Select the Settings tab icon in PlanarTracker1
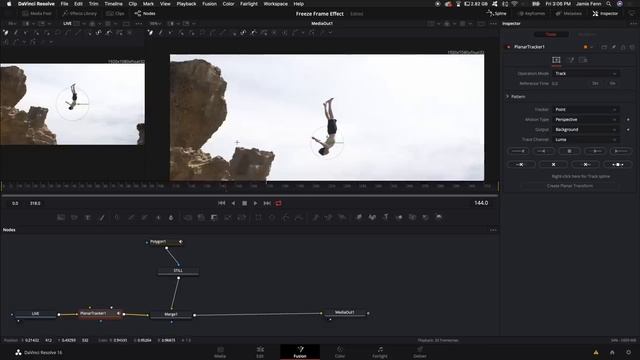Screen dimensions: 640x360 584,60
